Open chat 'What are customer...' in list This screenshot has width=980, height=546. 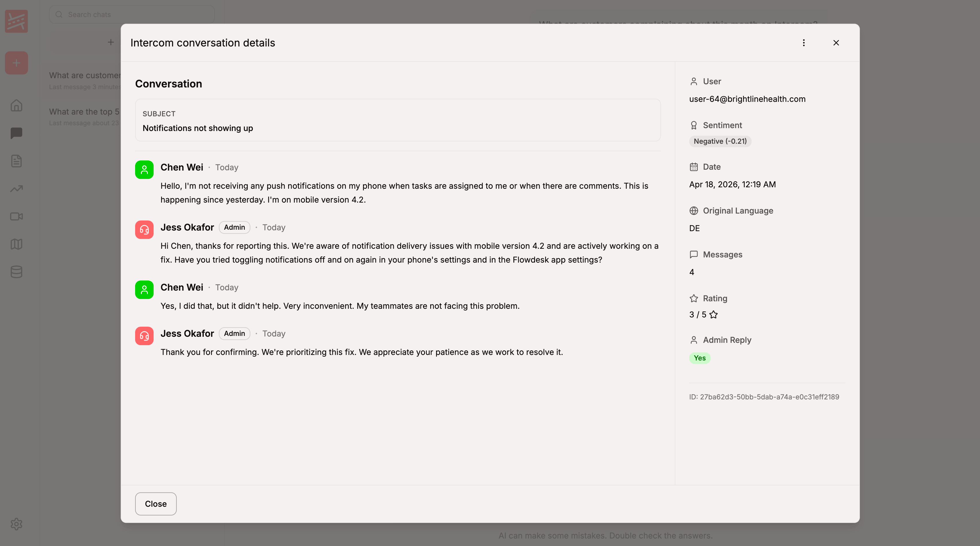point(85,81)
